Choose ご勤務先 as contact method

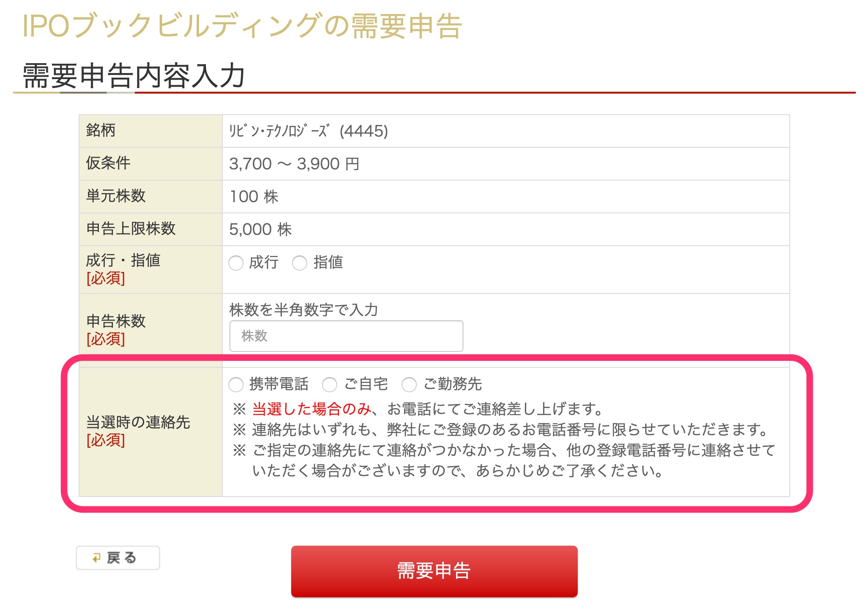click(x=409, y=385)
